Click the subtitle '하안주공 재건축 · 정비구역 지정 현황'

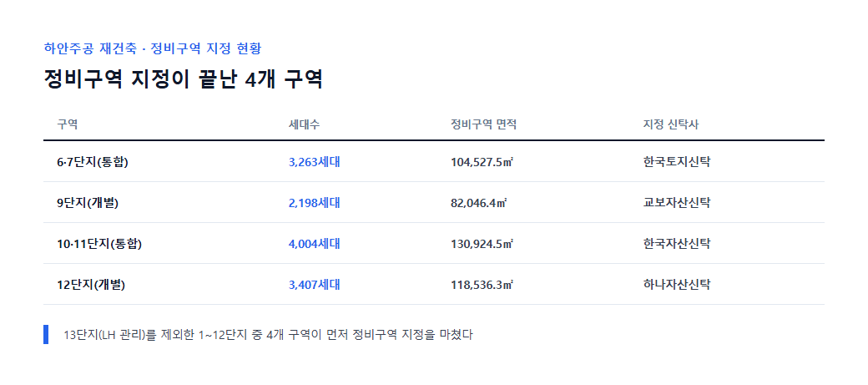click(152, 48)
